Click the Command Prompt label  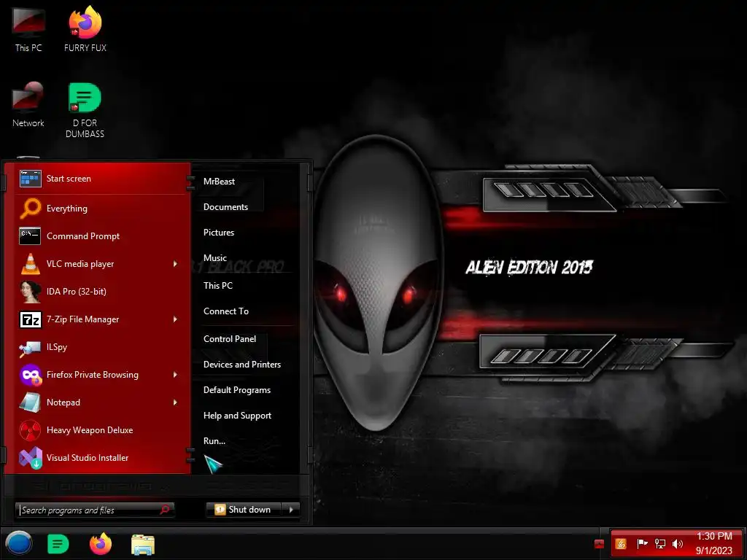(83, 236)
